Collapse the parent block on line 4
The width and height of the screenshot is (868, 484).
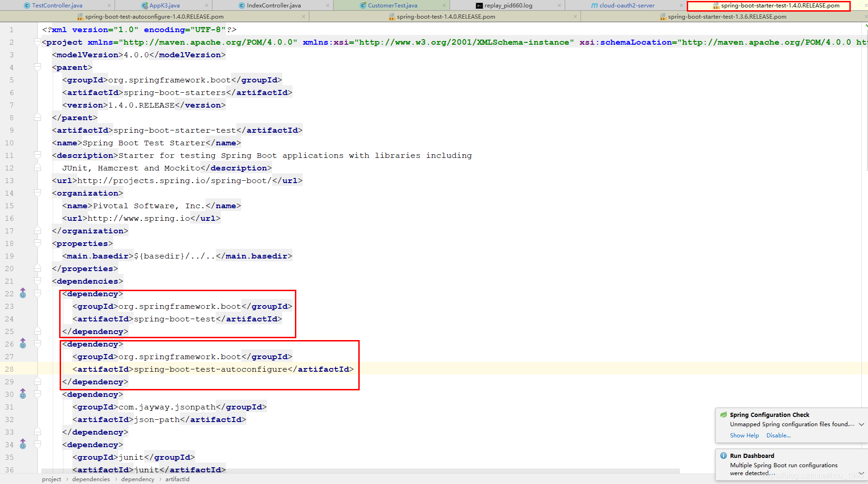click(x=37, y=67)
